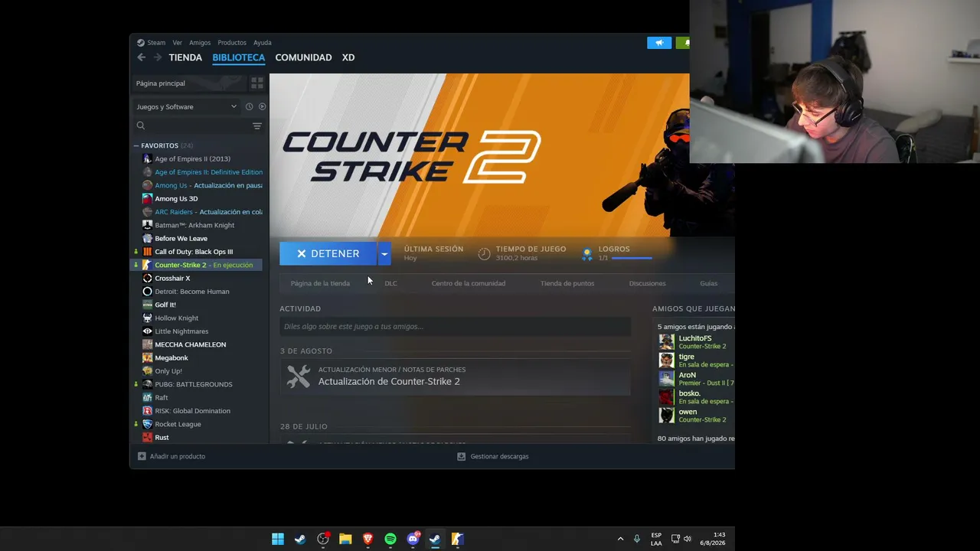Open the Productos menu
The width and height of the screenshot is (980, 551).
pos(232,43)
